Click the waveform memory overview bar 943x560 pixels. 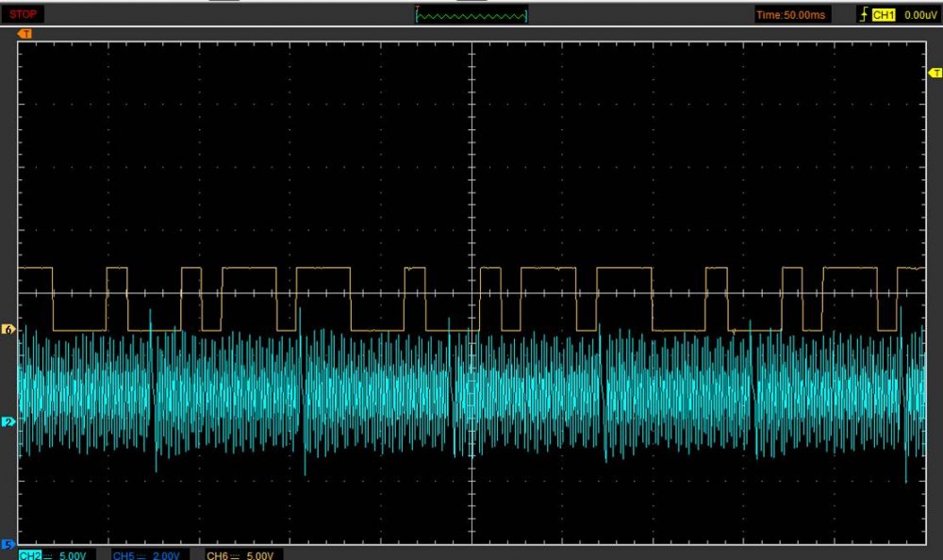(471, 15)
